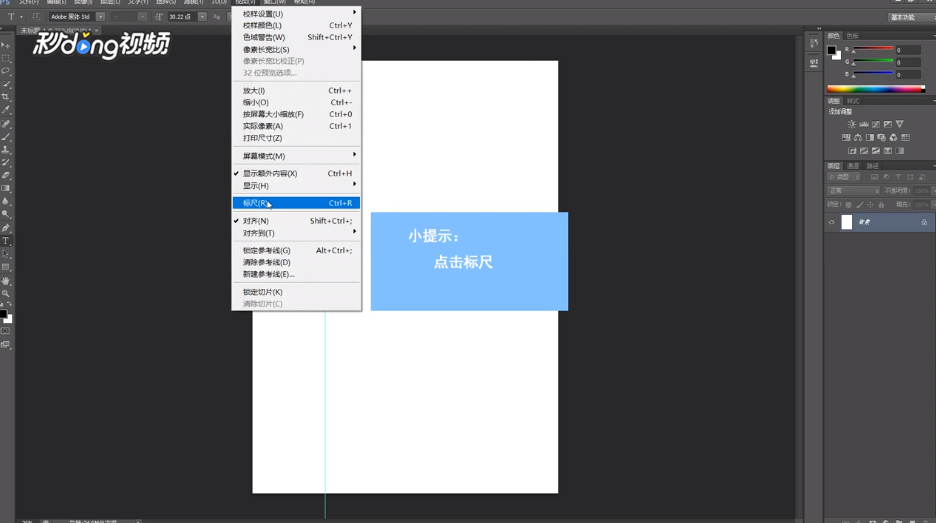Select the Horizontal Type tool in toolbox

tap(6, 241)
